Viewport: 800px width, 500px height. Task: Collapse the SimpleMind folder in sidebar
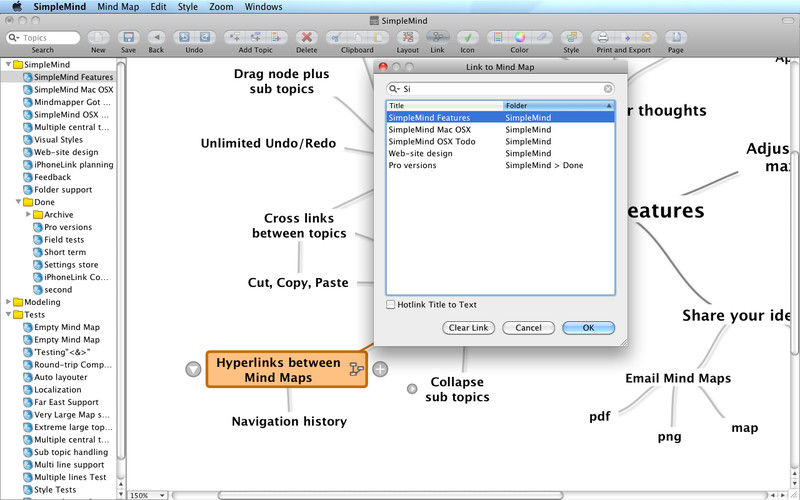tap(8, 64)
